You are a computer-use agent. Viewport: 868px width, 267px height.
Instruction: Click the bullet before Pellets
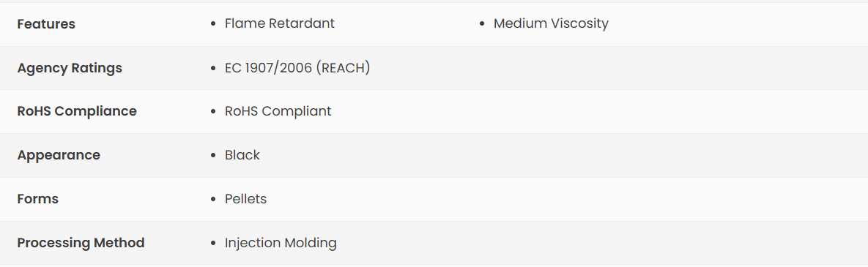(x=214, y=200)
